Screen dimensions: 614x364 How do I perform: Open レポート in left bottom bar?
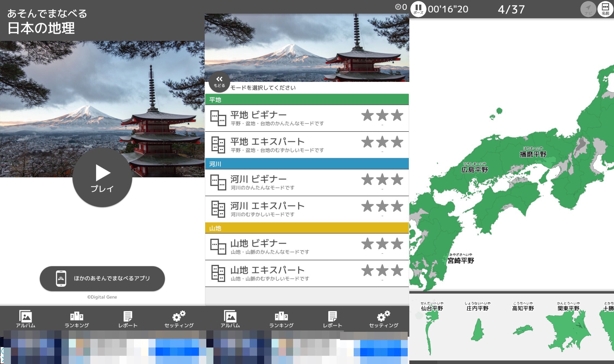(128, 319)
